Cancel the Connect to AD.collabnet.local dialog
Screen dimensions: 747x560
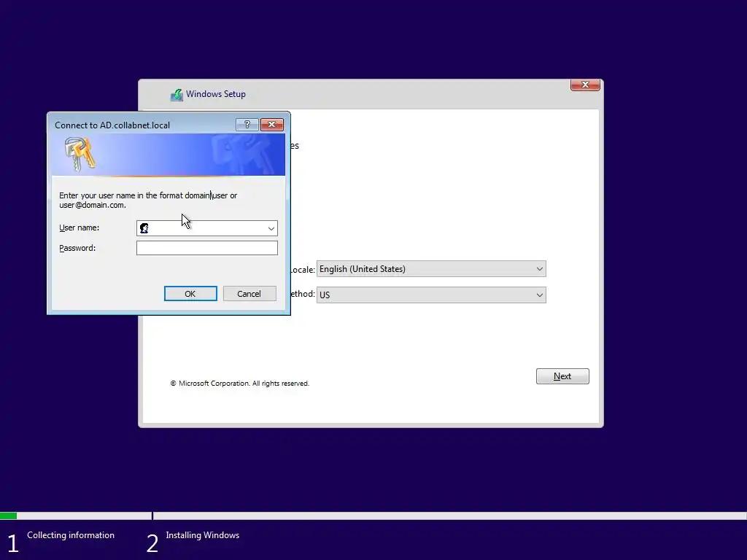[249, 294]
